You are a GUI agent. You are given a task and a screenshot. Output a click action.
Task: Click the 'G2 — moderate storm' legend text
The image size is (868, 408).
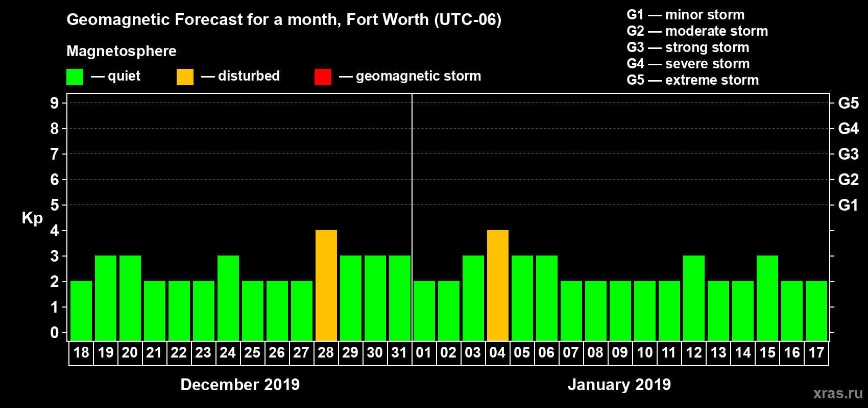click(697, 31)
